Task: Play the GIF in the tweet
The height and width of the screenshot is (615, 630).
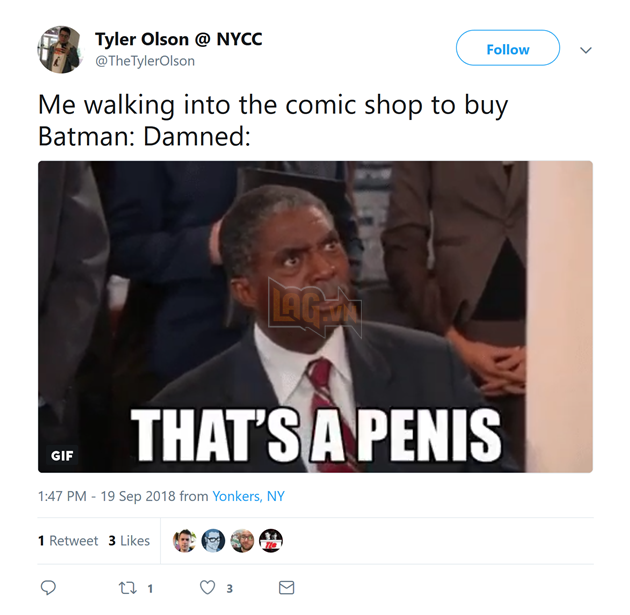Action: [315, 317]
